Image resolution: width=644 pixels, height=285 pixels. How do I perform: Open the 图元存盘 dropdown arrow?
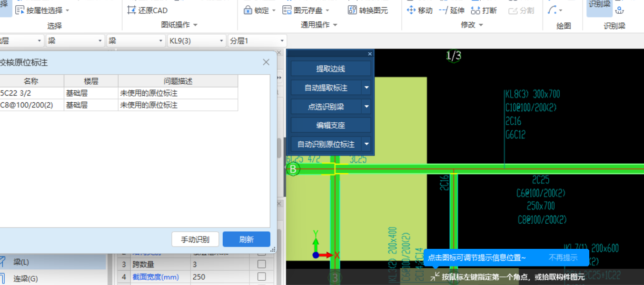[x=327, y=10]
